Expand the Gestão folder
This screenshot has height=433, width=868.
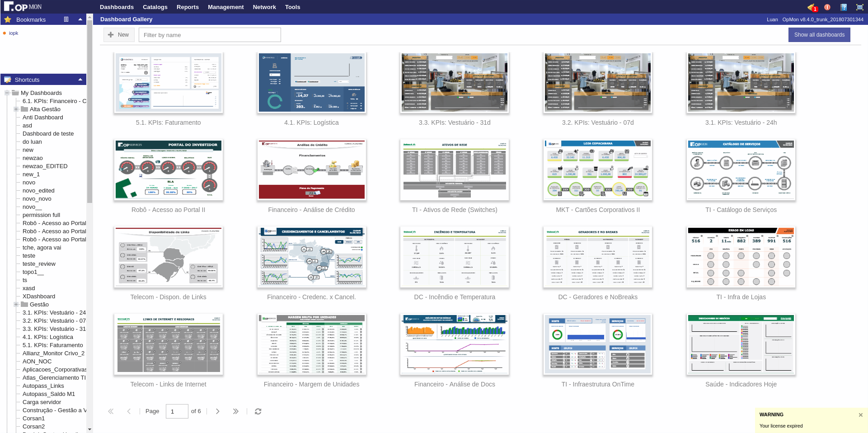[x=16, y=305]
